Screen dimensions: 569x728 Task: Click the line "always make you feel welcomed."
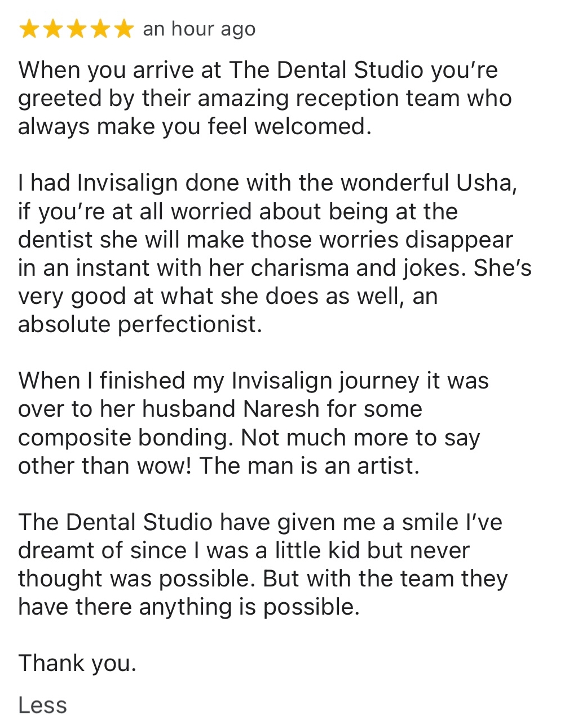click(195, 126)
